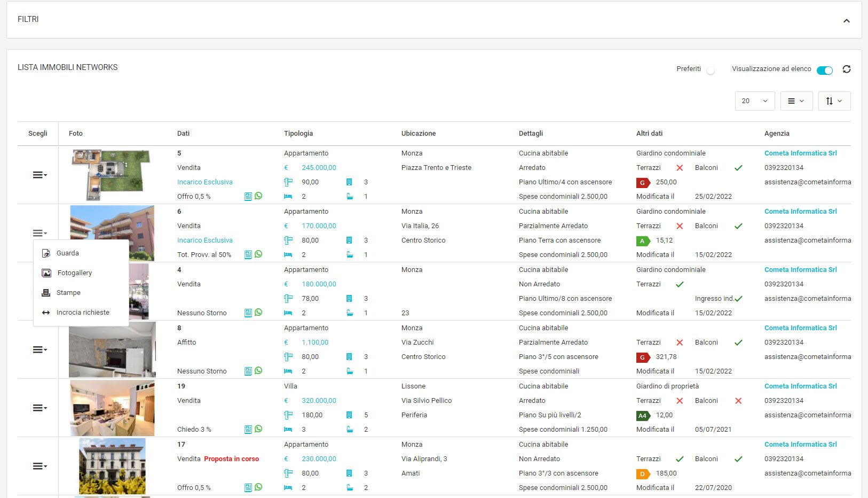Screen dimensions: 868x498
Task: Open the floor plan thumbnail of property 5
Action: coord(112,174)
